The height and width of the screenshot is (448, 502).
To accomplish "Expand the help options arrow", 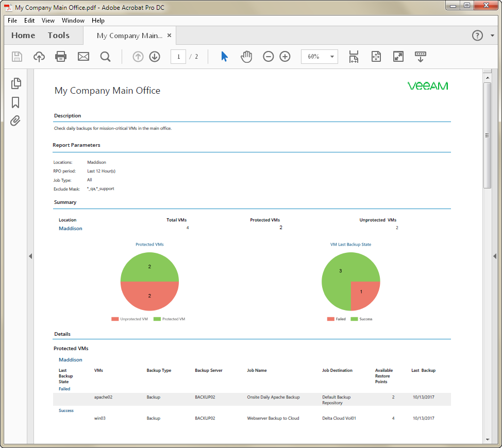I will click(x=492, y=36).
